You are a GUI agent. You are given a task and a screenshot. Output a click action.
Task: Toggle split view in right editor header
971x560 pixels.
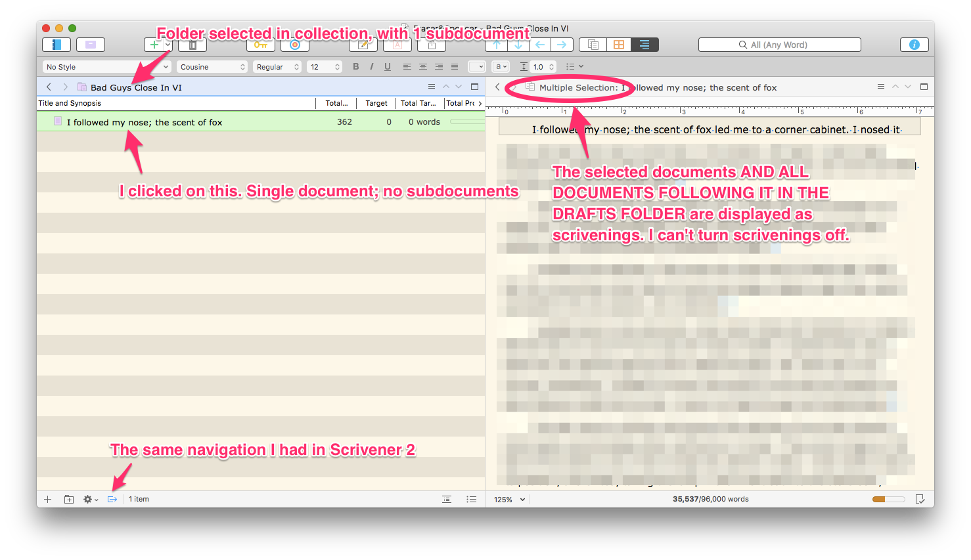click(924, 87)
